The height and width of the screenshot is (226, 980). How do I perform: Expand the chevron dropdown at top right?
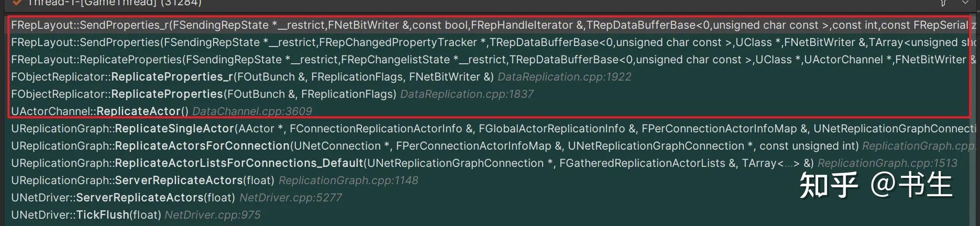[x=965, y=3]
